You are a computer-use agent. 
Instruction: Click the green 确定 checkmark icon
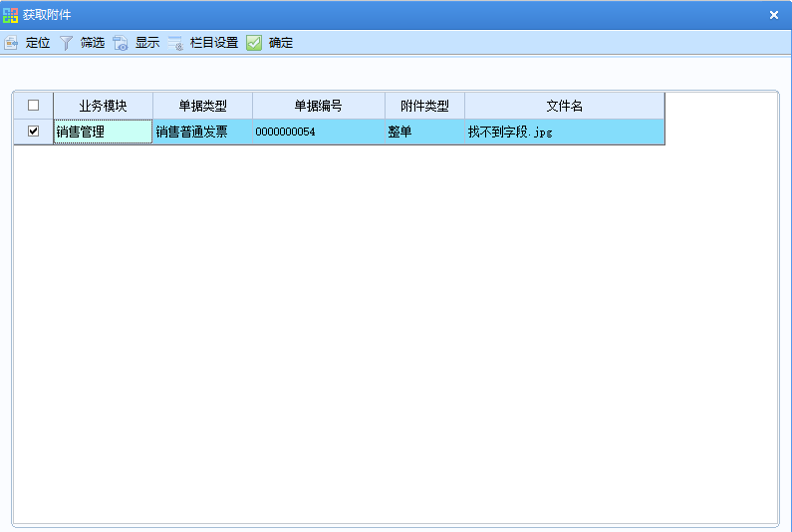254,43
